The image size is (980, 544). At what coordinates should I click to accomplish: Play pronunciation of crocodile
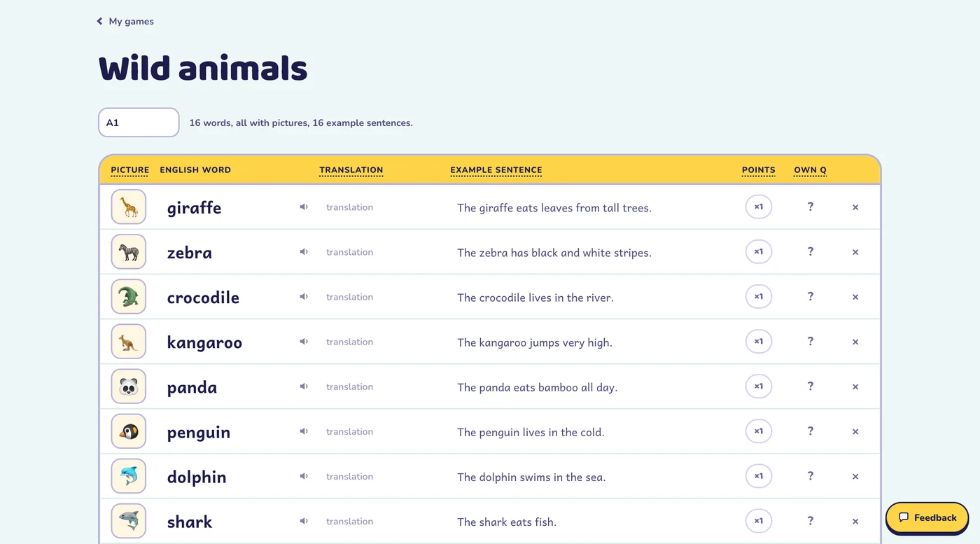tap(304, 297)
